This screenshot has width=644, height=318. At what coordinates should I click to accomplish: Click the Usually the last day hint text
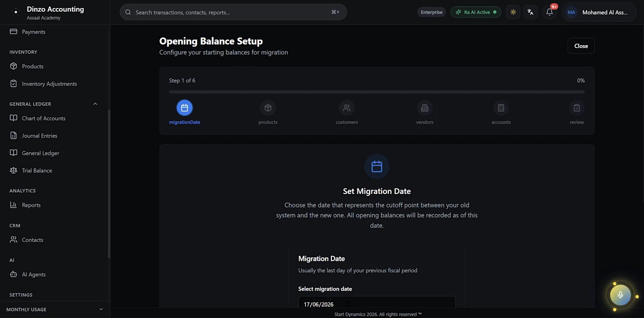[x=358, y=271]
